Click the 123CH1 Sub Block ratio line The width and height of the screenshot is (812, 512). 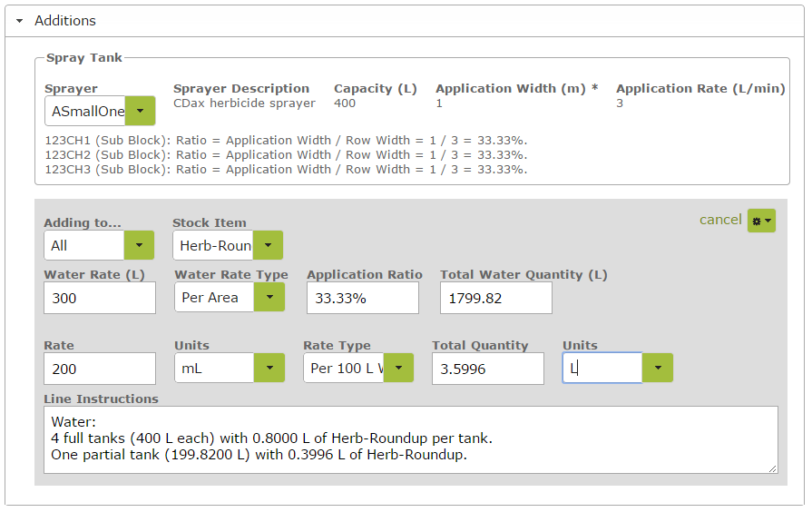click(x=287, y=141)
